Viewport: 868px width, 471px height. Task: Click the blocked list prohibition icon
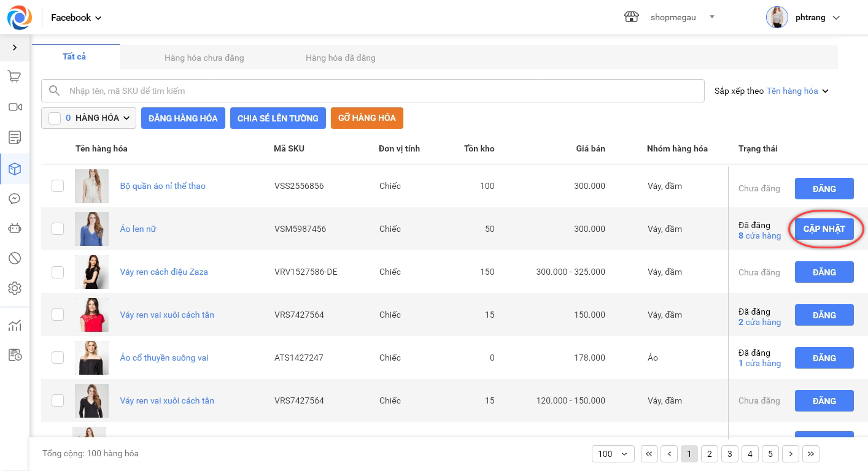15,258
